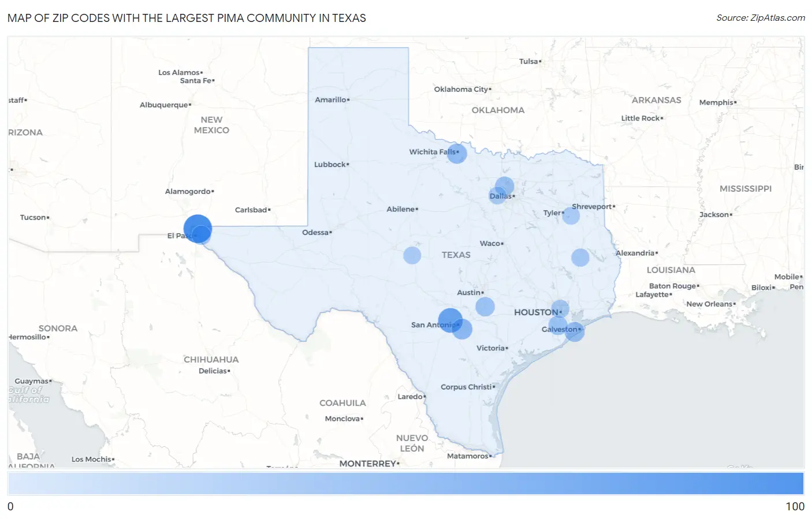Click the Biloxi city label
The height and width of the screenshot is (519, 812).
point(762,288)
